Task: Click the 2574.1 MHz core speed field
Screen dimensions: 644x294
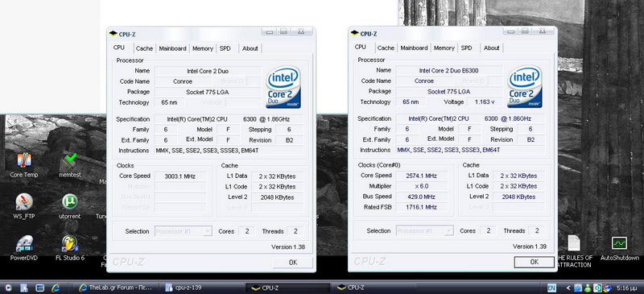Action: [x=422, y=176]
